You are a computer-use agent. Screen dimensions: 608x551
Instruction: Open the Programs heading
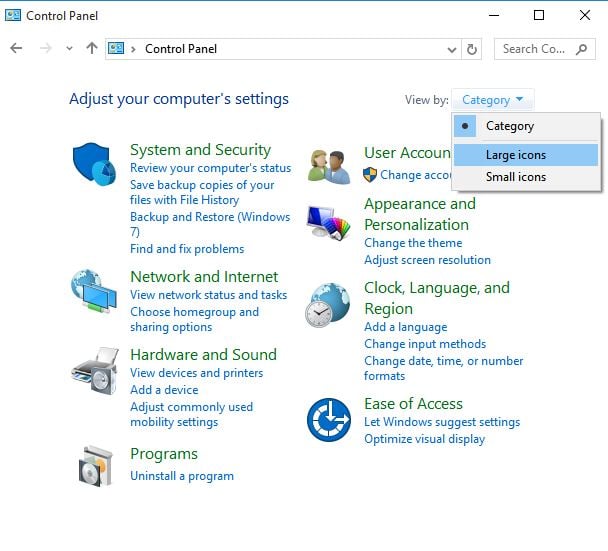pyautogui.click(x=164, y=454)
